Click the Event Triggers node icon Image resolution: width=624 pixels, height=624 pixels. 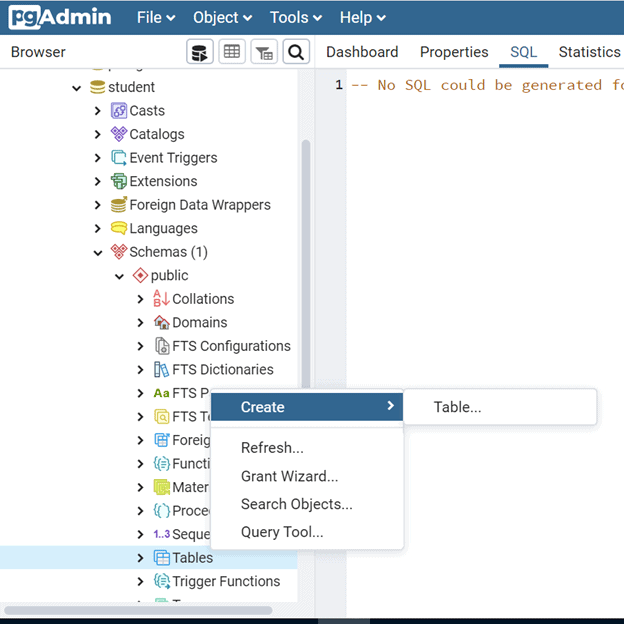[x=119, y=158]
